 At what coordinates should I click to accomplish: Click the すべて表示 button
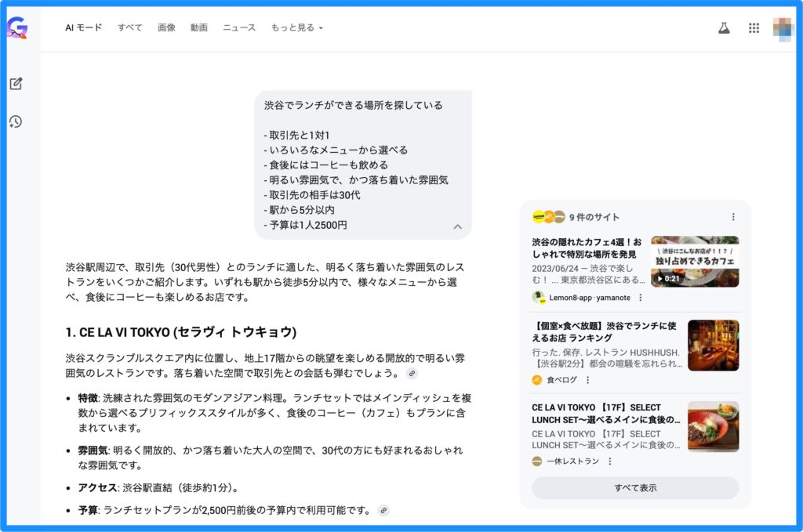click(635, 488)
